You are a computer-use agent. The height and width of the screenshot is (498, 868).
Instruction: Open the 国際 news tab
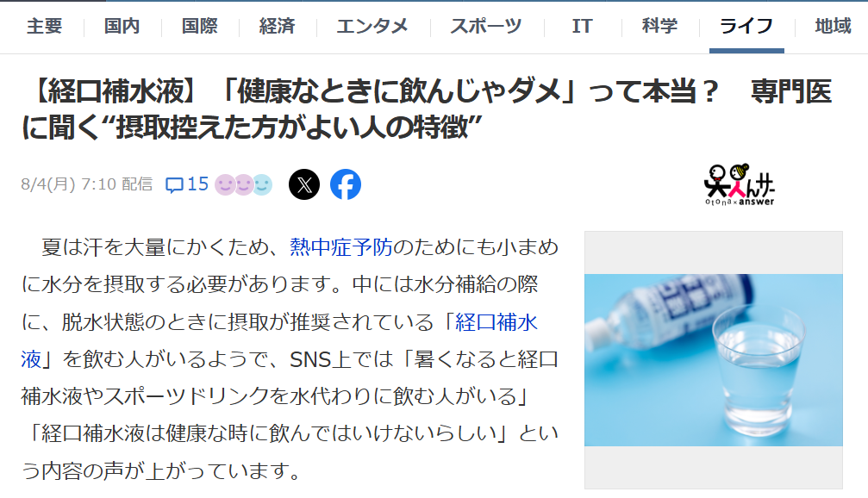tap(199, 26)
